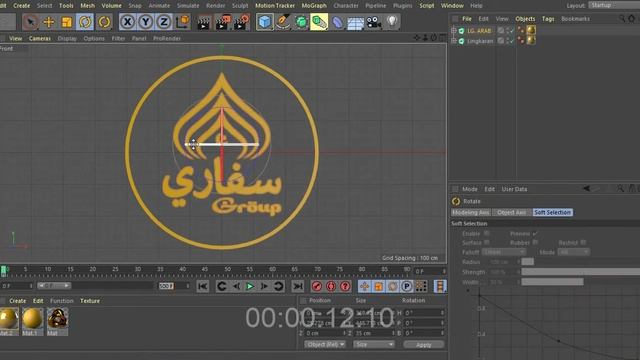
Task: Play the animation forward
Action: point(250,287)
